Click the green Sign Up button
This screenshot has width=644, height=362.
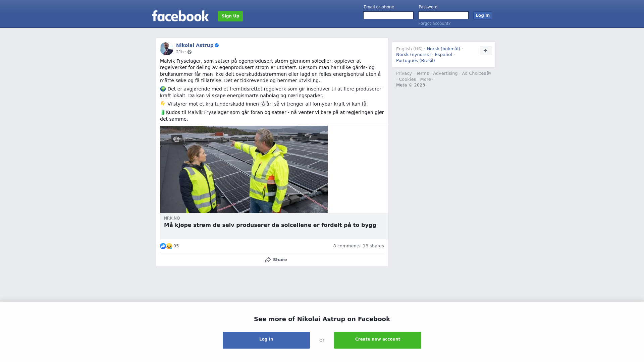230,16
